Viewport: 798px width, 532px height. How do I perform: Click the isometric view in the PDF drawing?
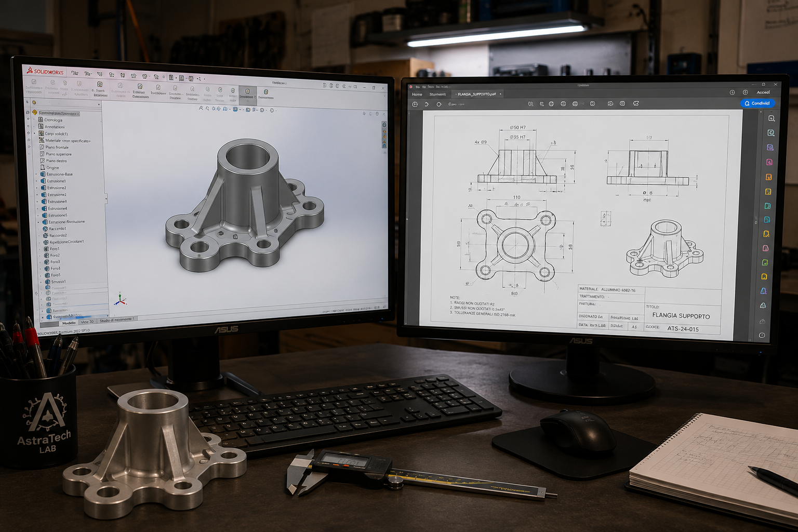(x=665, y=249)
